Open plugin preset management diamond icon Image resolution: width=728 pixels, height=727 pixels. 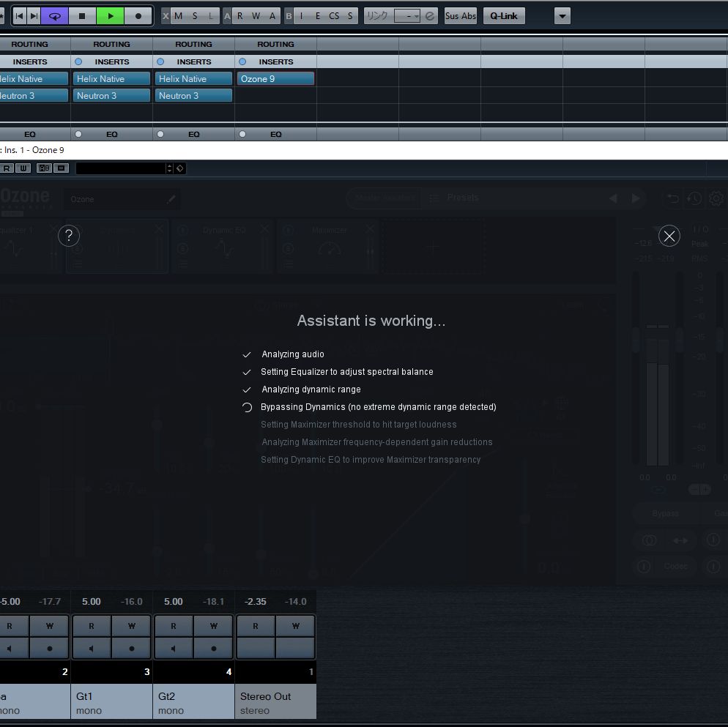(x=180, y=168)
